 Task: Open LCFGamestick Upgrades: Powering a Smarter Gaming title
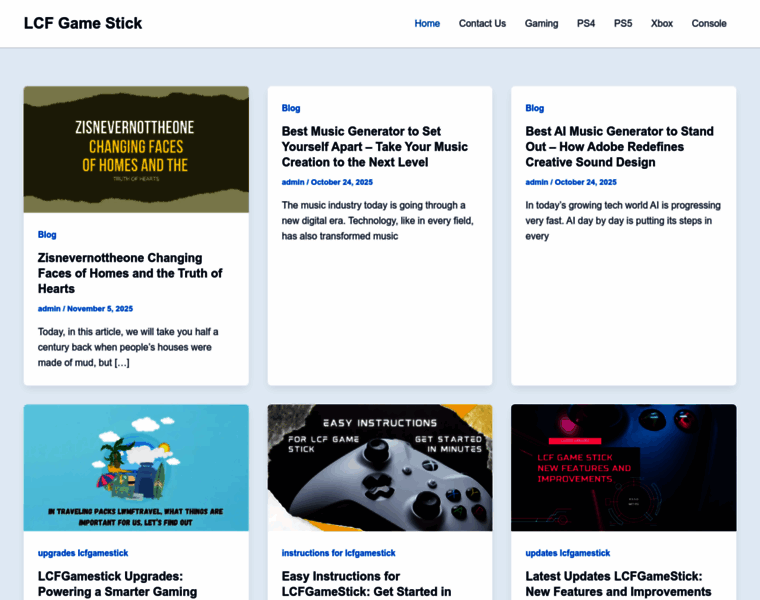coord(117,584)
